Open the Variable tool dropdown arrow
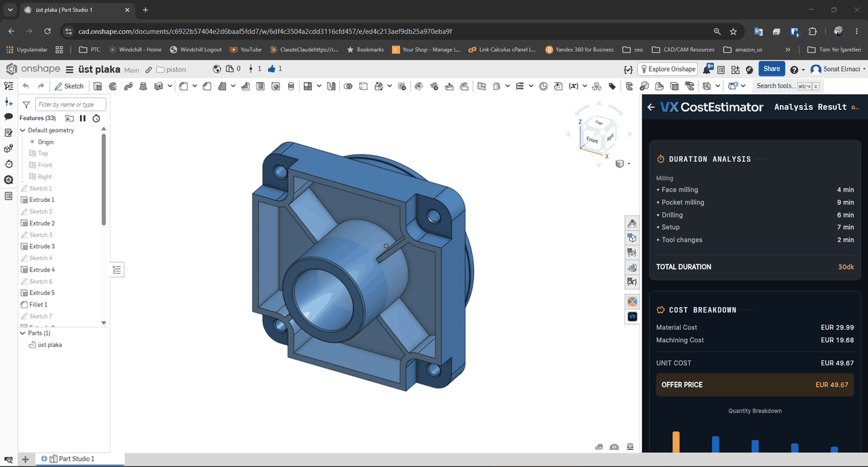Screen dimensions: 868x467 (x=584, y=86)
